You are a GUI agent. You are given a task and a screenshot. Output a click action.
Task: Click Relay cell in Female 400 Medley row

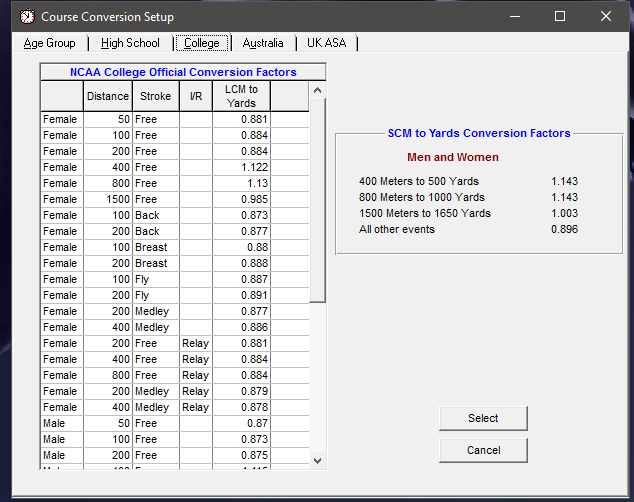196,407
